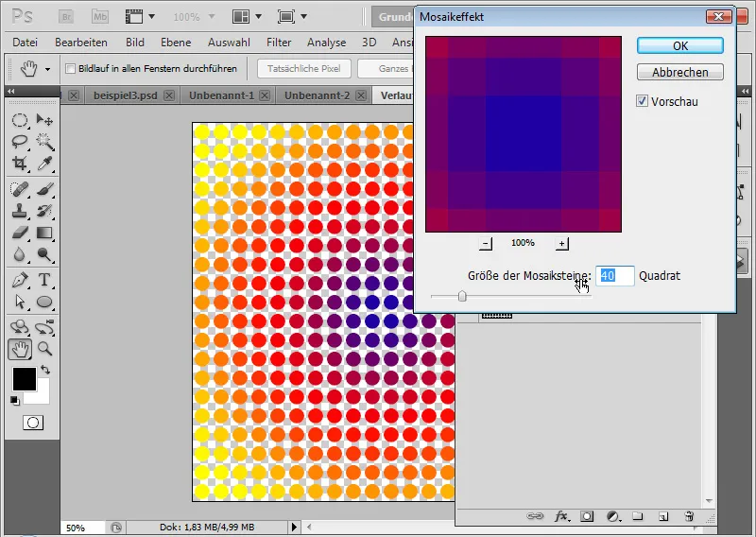Create a new layer
This screenshot has height=537, width=756.
663,516
